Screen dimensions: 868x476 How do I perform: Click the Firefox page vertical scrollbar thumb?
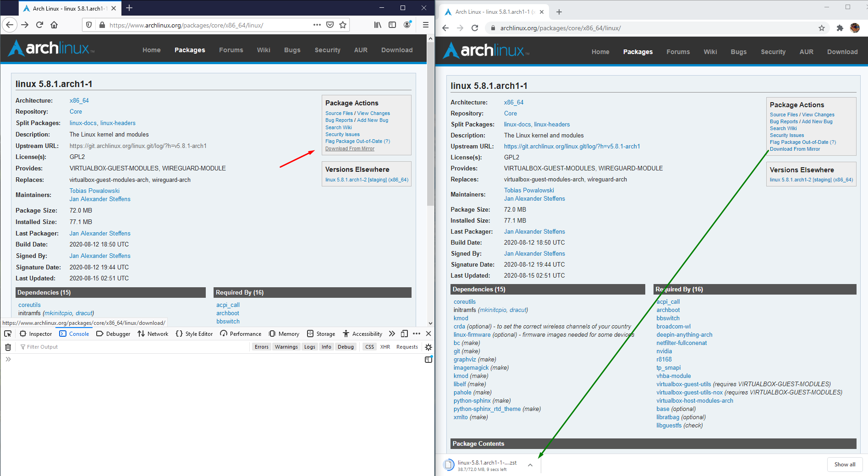click(x=430, y=124)
